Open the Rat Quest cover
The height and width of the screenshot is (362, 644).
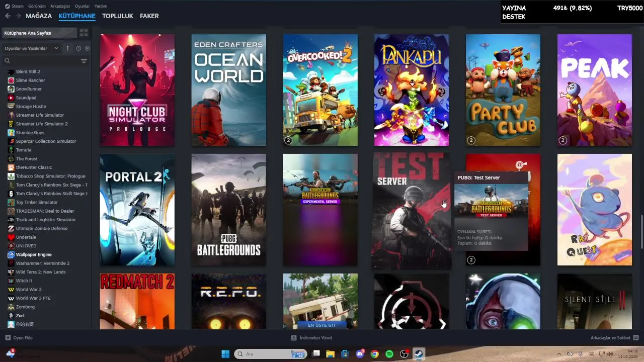[595, 210]
